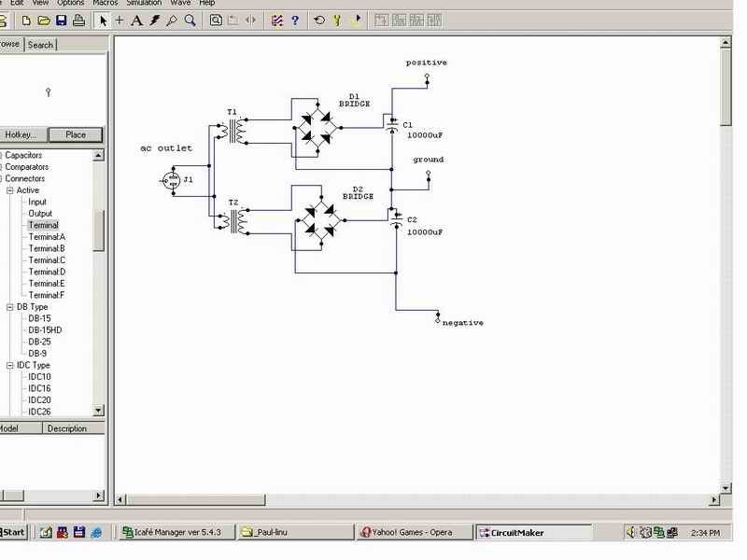Collapse the IDC Type group
The height and width of the screenshot is (560, 747).
[x=9, y=365]
